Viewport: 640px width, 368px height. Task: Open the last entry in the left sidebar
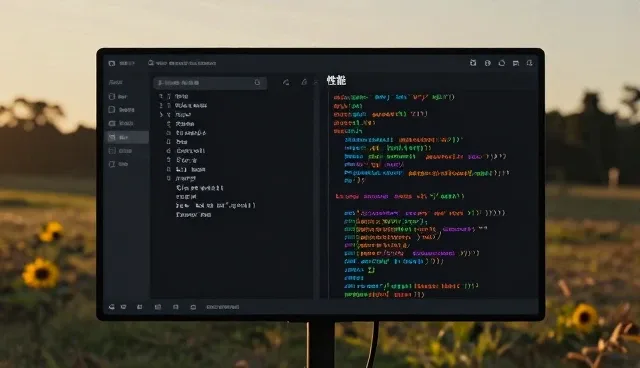tap(118, 164)
